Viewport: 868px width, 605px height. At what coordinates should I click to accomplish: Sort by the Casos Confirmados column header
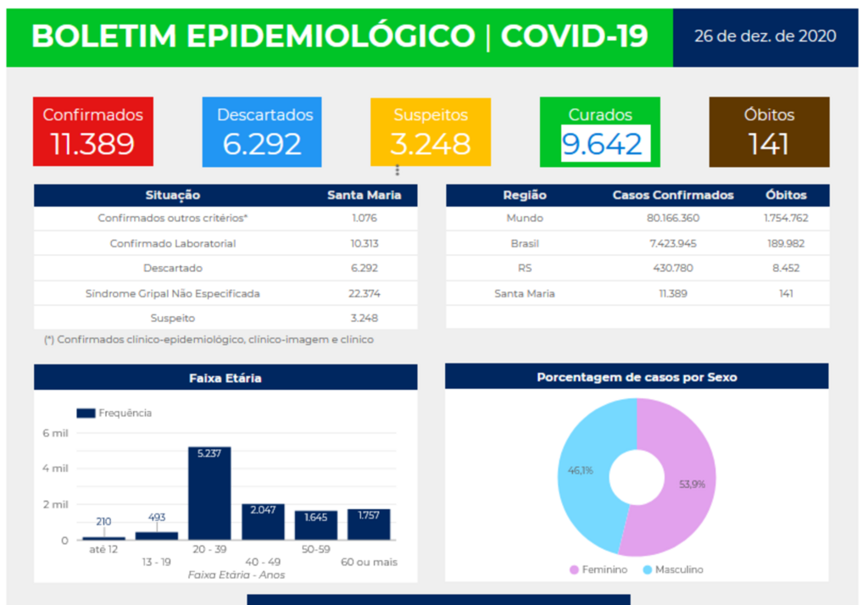pos(673,195)
